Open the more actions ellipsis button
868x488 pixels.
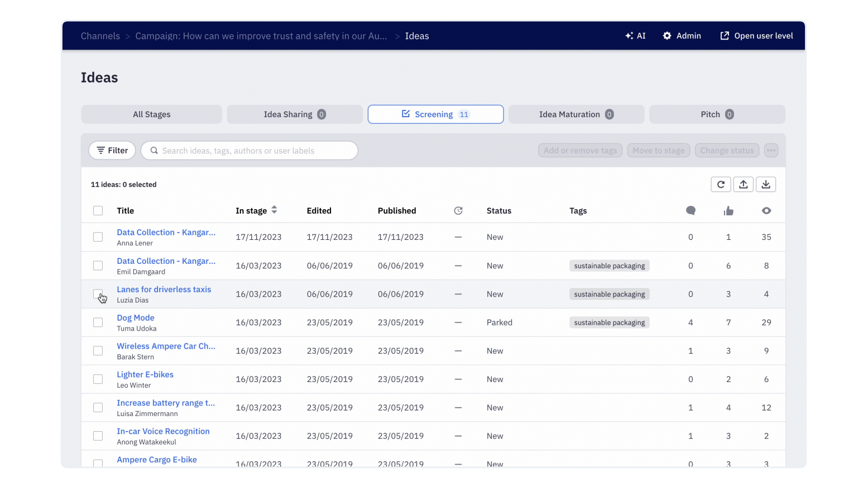(x=771, y=151)
